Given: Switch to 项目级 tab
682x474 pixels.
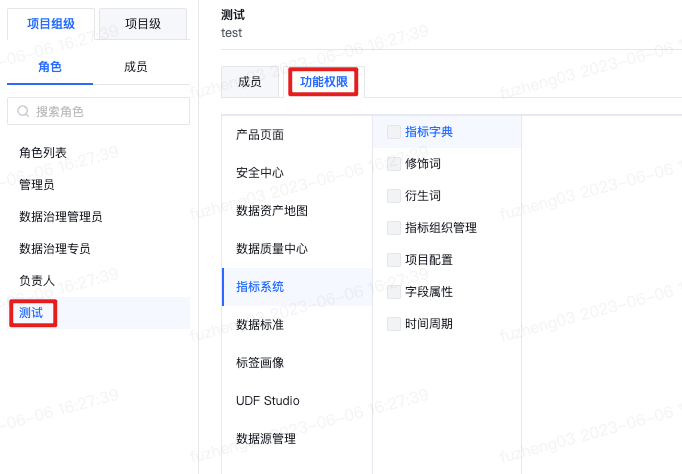Looking at the screenshot, I should coord(143,23).
